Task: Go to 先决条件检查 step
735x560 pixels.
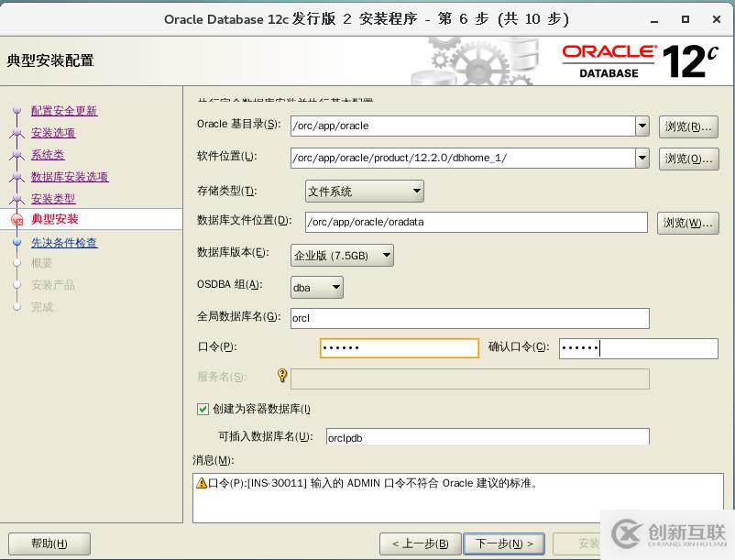Action: [x=64, y=243]
